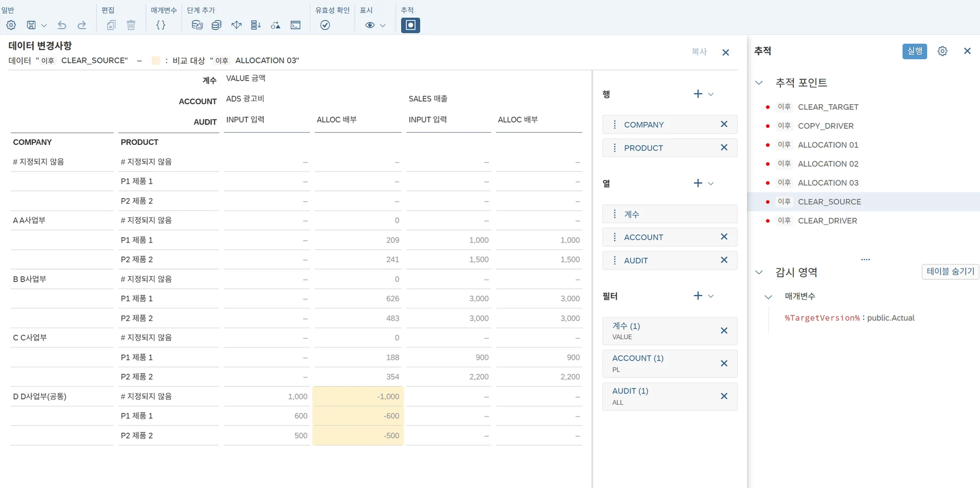Viewport: 980px width, 488px height.
Task: Collapse the 추적 포인트 section
Action: [x=759, y=83]
